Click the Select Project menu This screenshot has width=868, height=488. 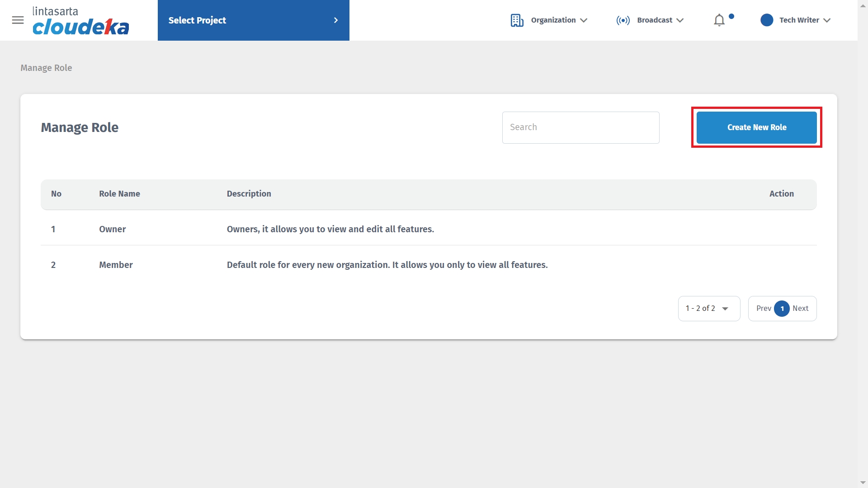click(253, 20)
